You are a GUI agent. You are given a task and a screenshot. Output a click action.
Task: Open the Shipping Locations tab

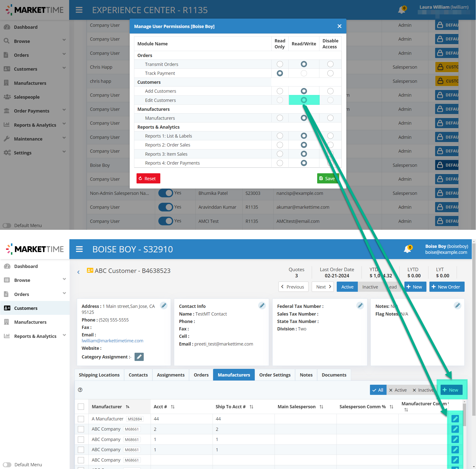99,375
